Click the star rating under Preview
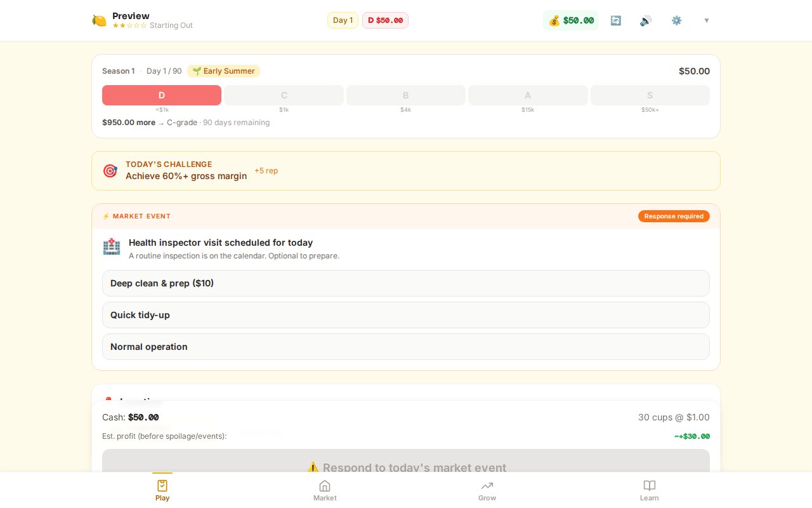The width and height of the screenshot is (812, 508). 129,25
